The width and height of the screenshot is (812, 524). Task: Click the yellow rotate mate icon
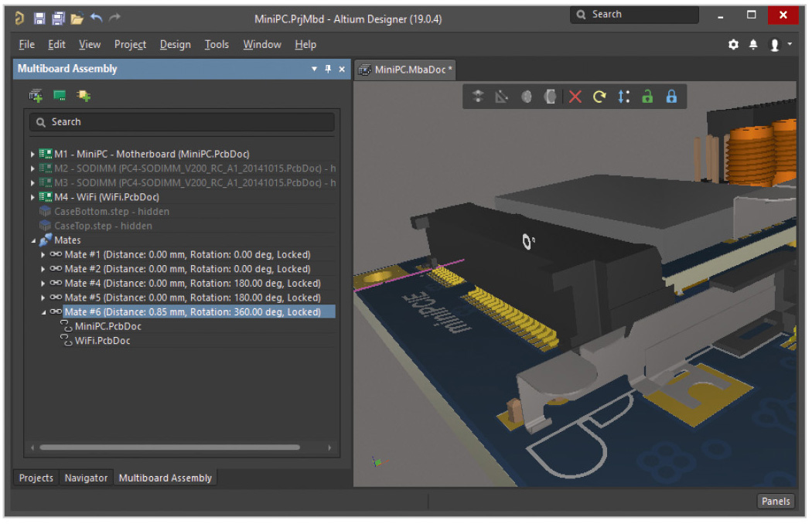tap(599, 97)
